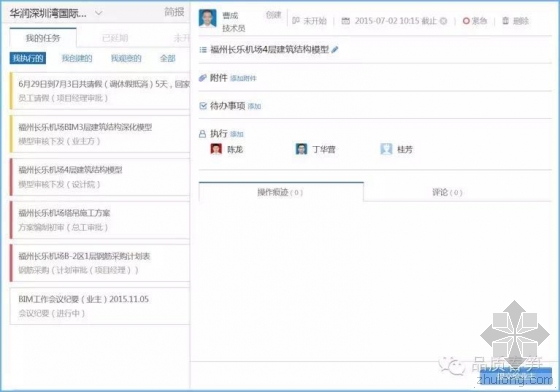Switch to the 评论 (0) tab
The height and width of the screenshot is (392, 560).
(x=447, y=192)
